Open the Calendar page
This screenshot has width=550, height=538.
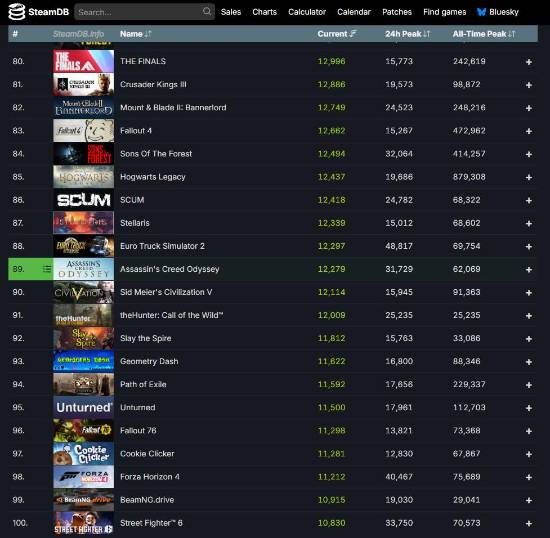point(354,12)
